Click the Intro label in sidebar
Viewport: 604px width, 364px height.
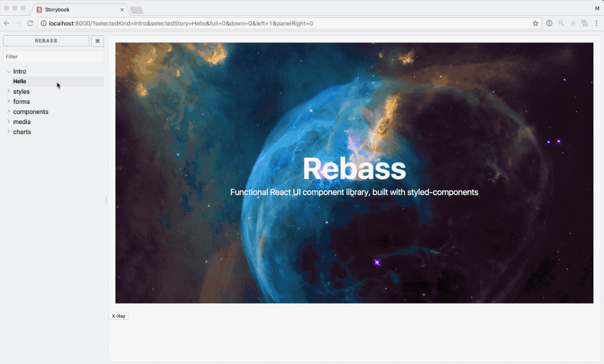20,72
